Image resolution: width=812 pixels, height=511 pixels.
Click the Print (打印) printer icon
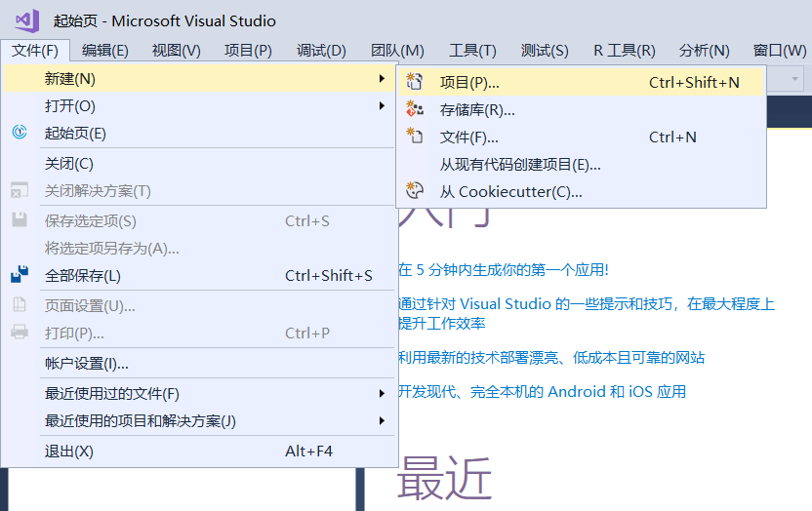tap(20, 332)
